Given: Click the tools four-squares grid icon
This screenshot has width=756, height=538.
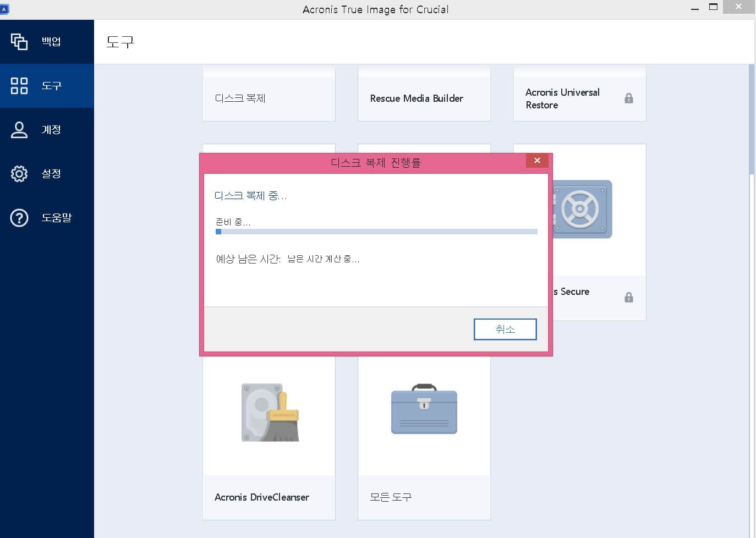Looking at the screenshot, I should coord(19,86).
